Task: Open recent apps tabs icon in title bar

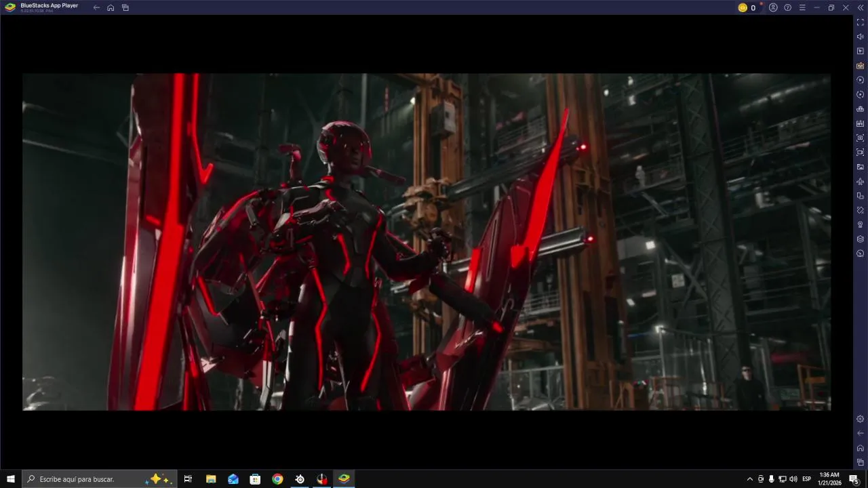Action: pos(125,7)
